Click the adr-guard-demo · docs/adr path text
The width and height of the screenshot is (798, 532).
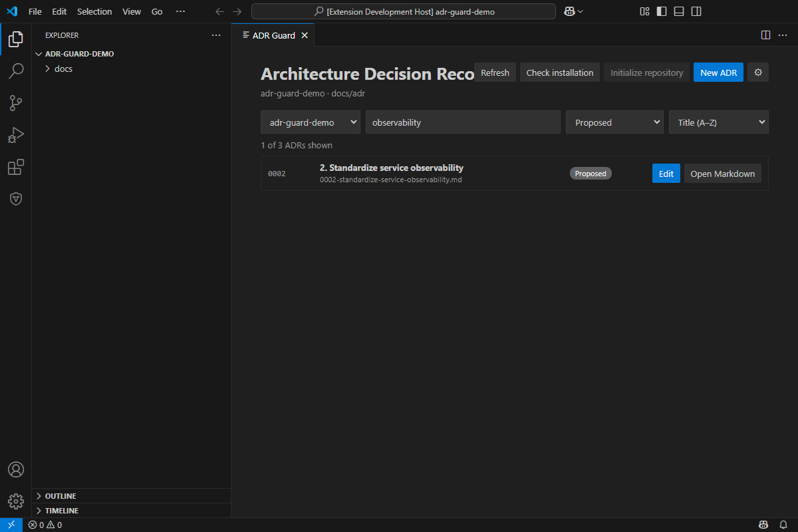(313, 94)
